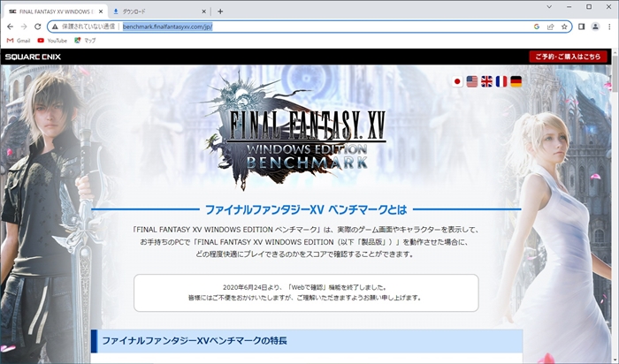Maximize the Chrome window
Screen dimensions: 619x364
pyautogui.click(x=589, y=7)
